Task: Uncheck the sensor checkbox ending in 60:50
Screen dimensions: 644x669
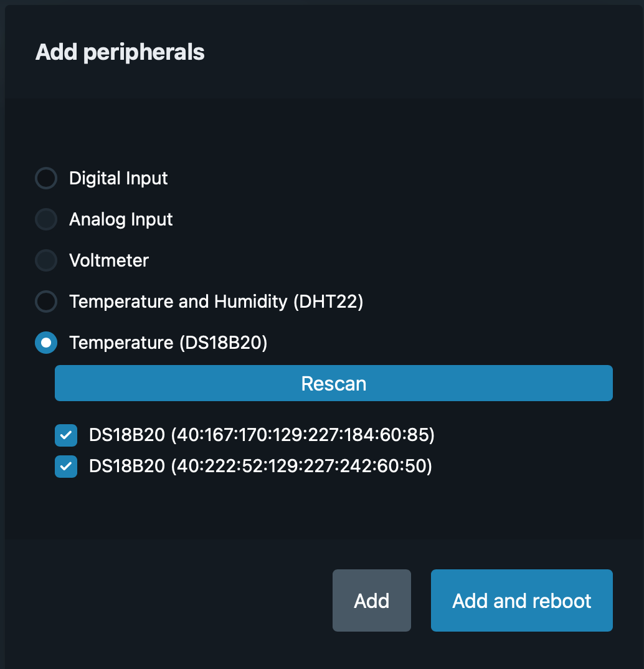Action: click(x=66, y=466)
